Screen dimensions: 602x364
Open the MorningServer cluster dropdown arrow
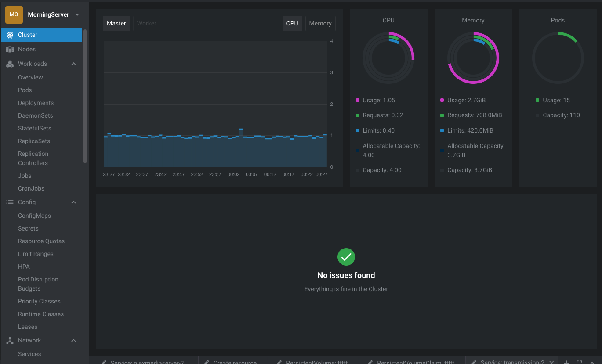(x=77, y=14)
